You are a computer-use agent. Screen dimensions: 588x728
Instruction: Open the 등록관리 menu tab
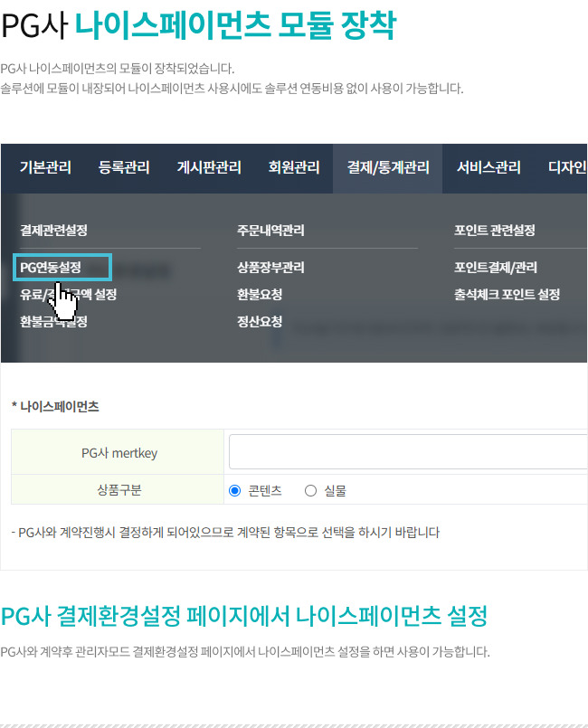[x=124, y=167]
